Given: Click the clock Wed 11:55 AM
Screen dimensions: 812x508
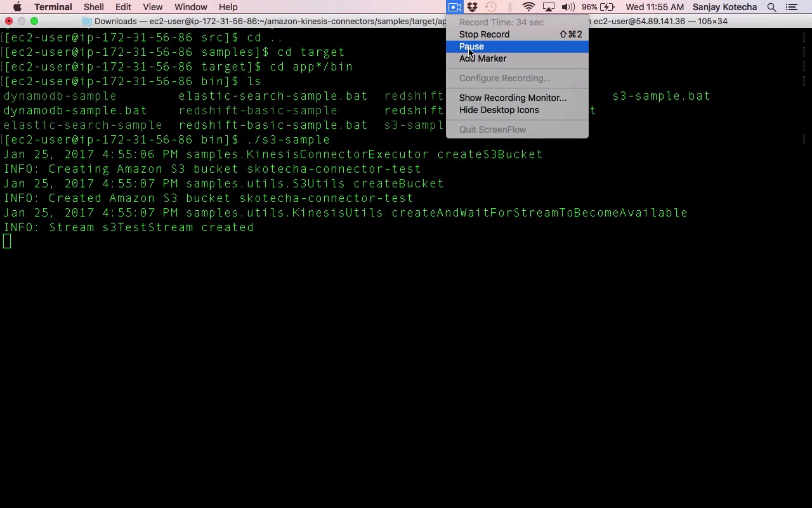Looking at the screenshot, I should [655, 7].
